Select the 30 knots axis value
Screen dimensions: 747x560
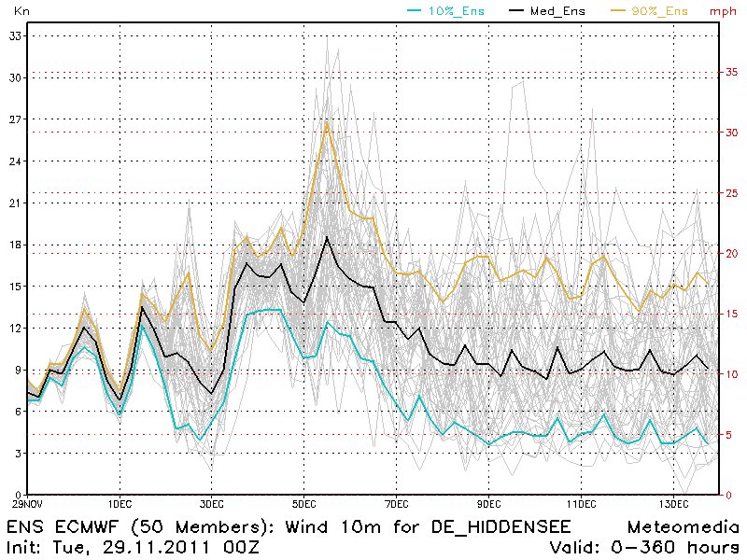15,77
